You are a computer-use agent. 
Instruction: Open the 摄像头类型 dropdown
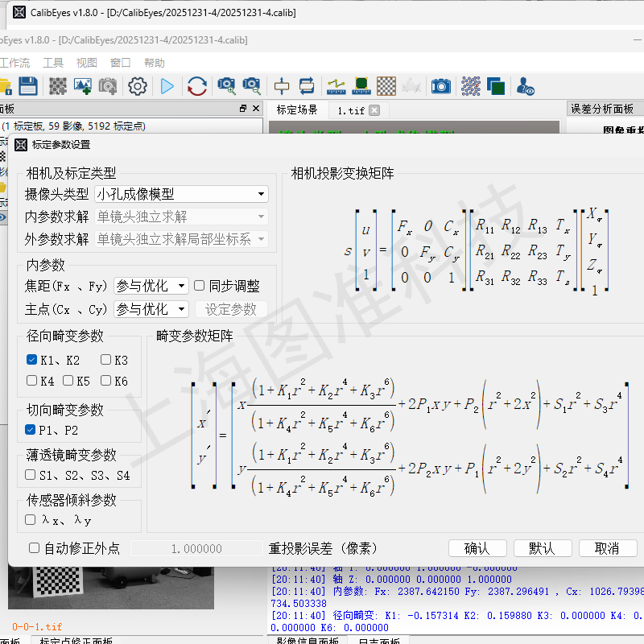click(x=181, y=194)
